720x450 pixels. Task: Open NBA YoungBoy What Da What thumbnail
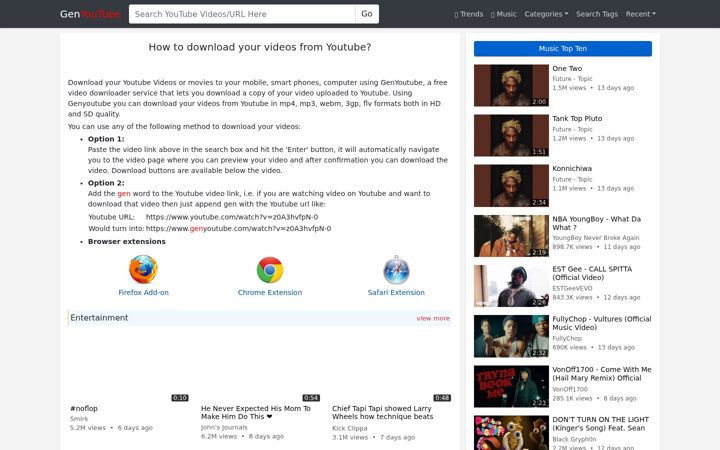pos(511,236)
